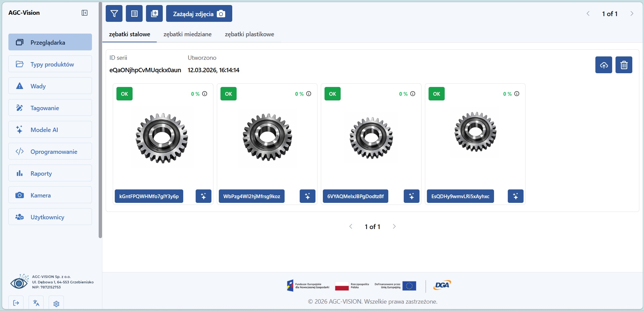
Task: Click the third gear image thumbnail
Action: point(371,138)
